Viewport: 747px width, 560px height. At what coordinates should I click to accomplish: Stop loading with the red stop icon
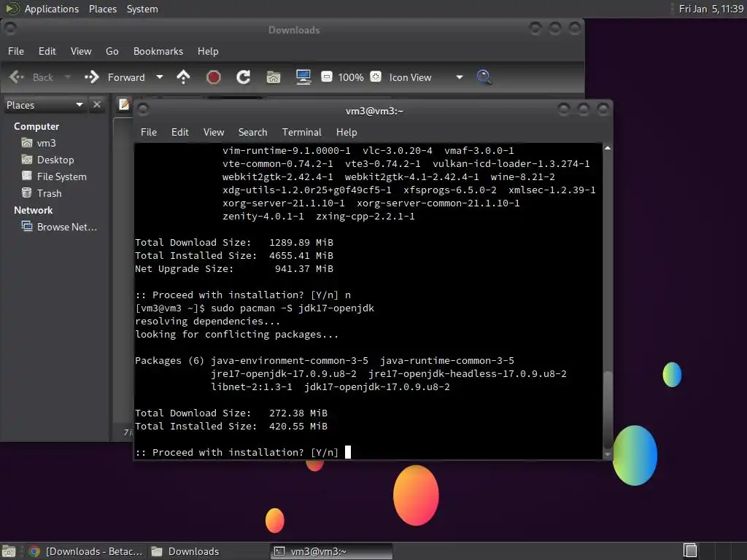pyautogui.click(x=214, y=77)
